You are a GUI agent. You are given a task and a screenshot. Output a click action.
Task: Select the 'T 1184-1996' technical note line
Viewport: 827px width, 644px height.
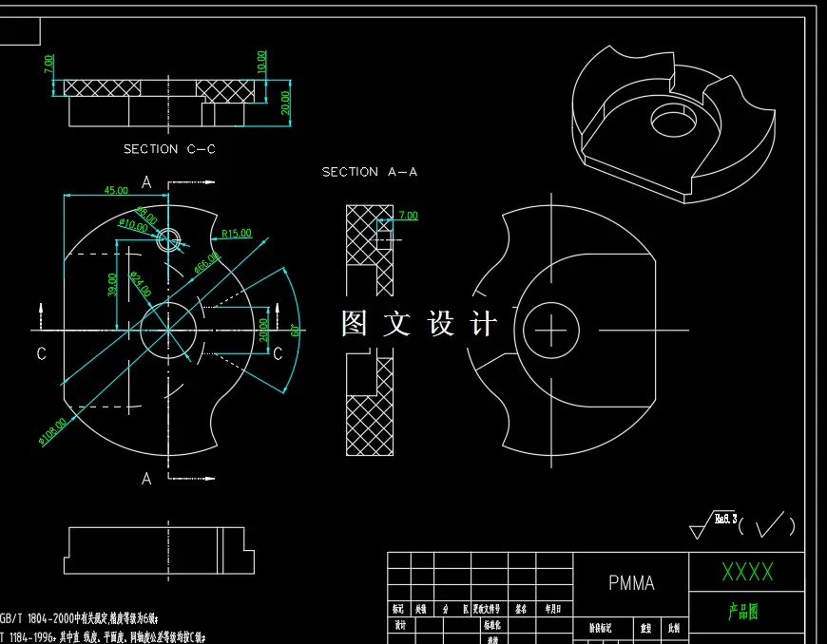tap(103, 637)
